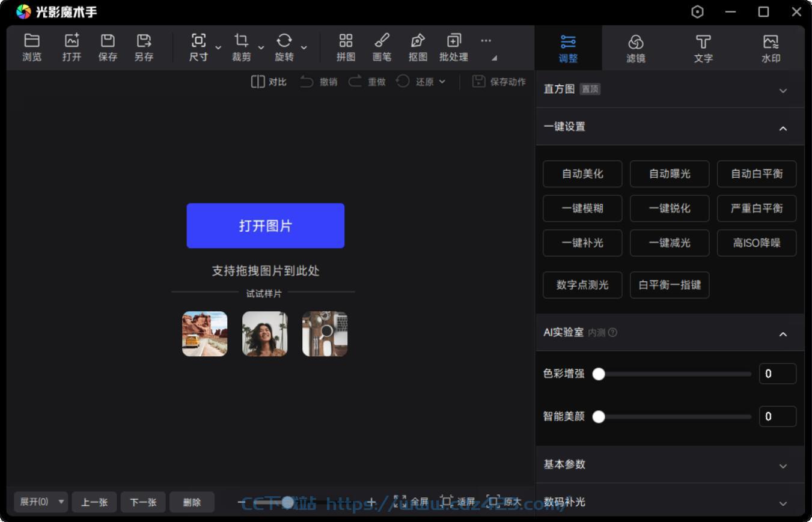This screenshot has height=522, width=812.
Task: Collapse the 一键设置 section
Action: pyautogui.click(x=783, y=128)
